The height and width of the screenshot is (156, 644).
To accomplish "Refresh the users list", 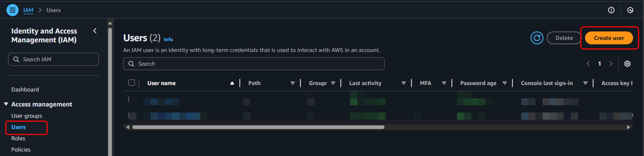I will point(537,38).
